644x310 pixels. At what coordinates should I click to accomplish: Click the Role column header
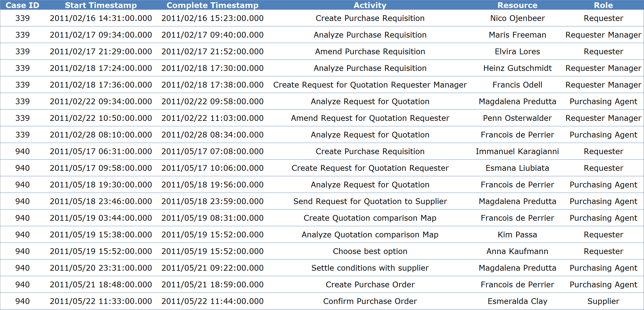pos(603,5)
